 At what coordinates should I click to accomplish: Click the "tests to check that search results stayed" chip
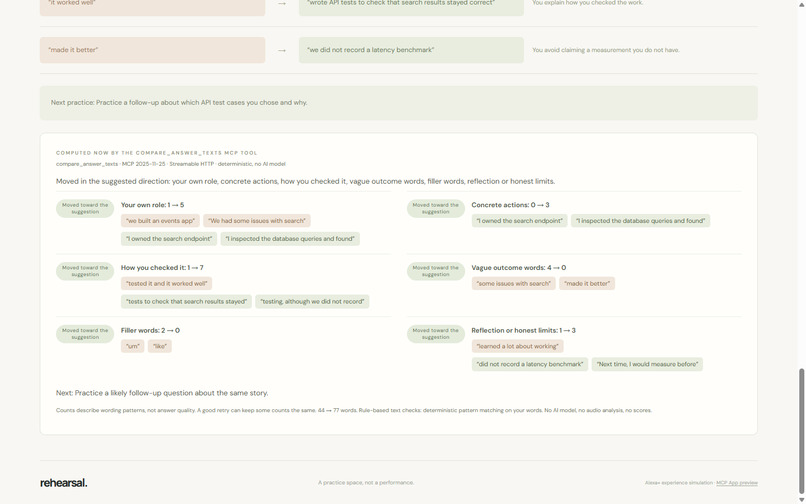coord(187,301)
